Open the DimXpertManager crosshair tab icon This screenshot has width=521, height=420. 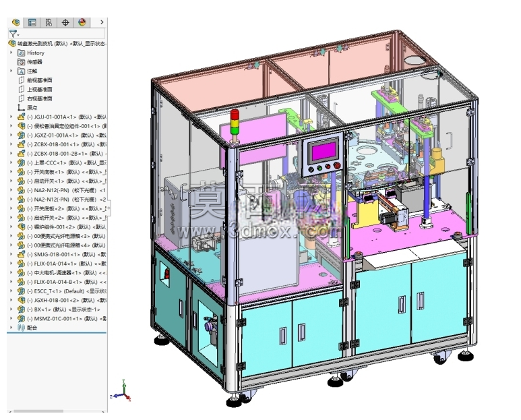(65, 22)
